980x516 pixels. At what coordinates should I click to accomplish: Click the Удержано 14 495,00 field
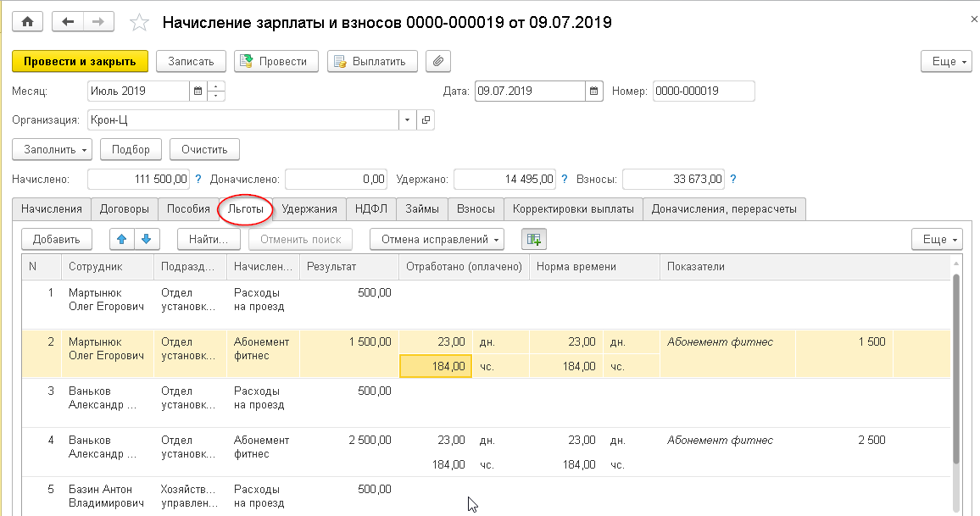click(x=505, y=180)
